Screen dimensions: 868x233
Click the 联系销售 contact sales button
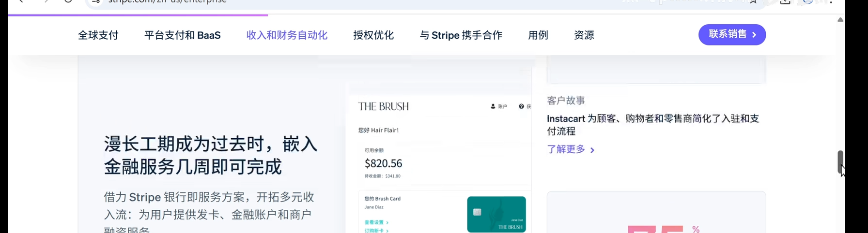click(732, 35)
